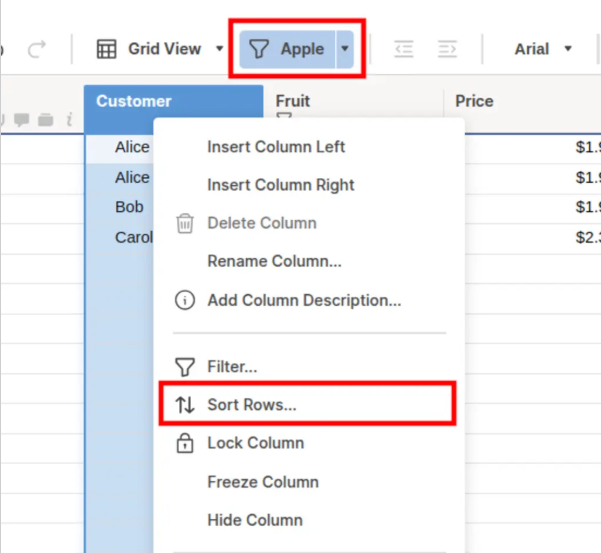The width and height of the screenshot is (602, 553).
Task: Click info icon beside Add Column Description
Action: 185,300
